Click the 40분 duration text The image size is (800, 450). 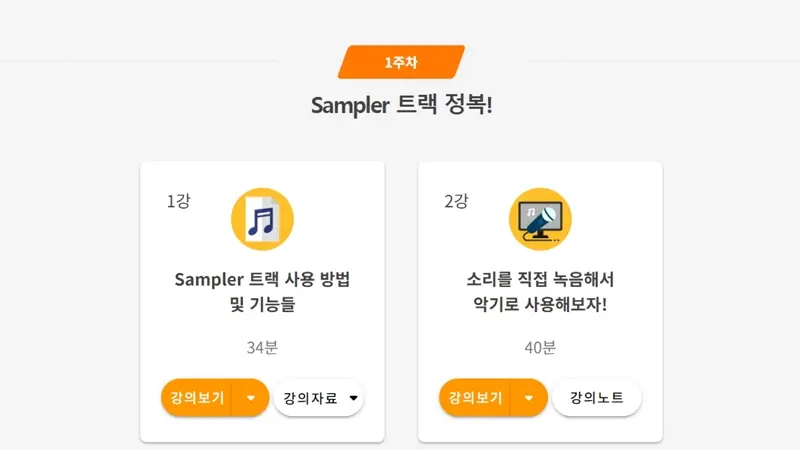click(540, 347)
